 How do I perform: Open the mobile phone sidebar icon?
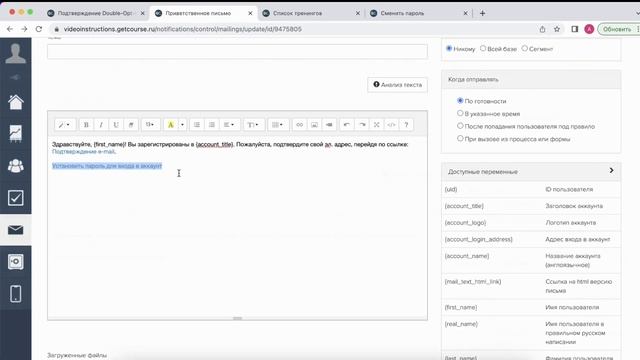point(16,294)
